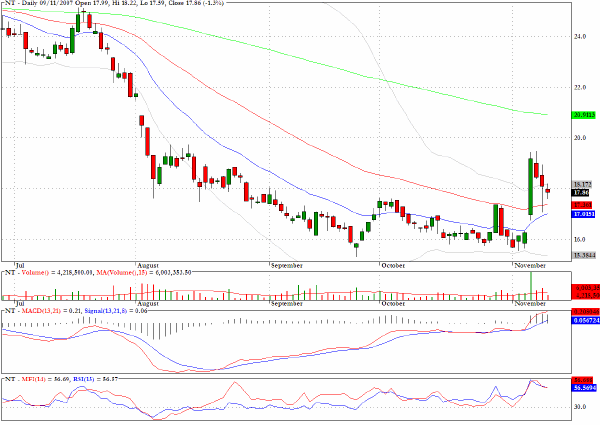Click the green 20.9113 moving average value tag

(x=584, y=114)
